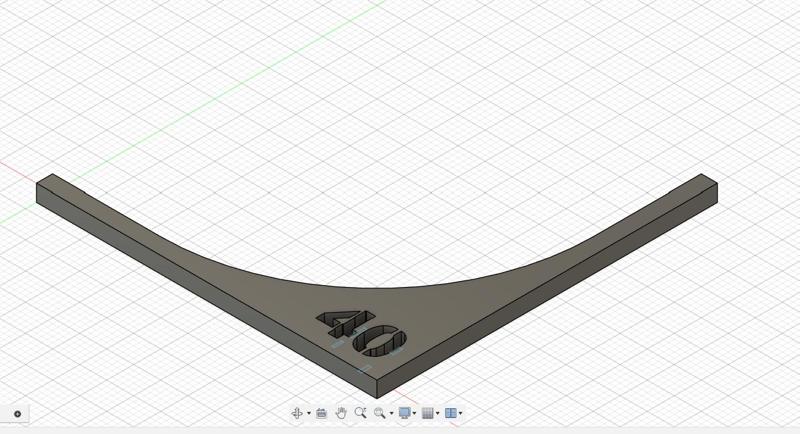Select the Zoom Window fit tool
The width and height of the screenshot is (800, 434).
coord(379,413)
